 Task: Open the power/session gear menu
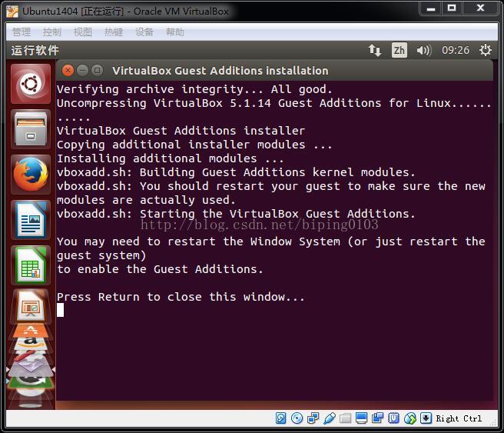click(485, 50)
